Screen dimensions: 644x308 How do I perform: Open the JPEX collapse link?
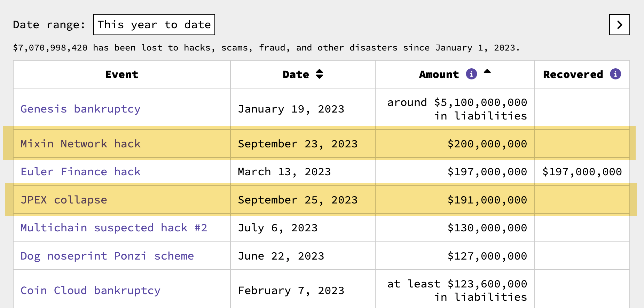pyautogui.click(x=64, y=200)
